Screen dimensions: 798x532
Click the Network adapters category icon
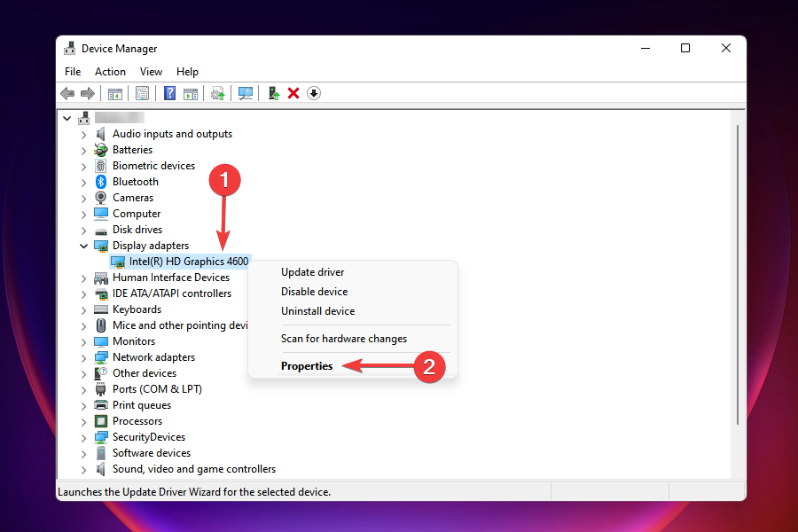pyautogui.click(x=101, y=357)
